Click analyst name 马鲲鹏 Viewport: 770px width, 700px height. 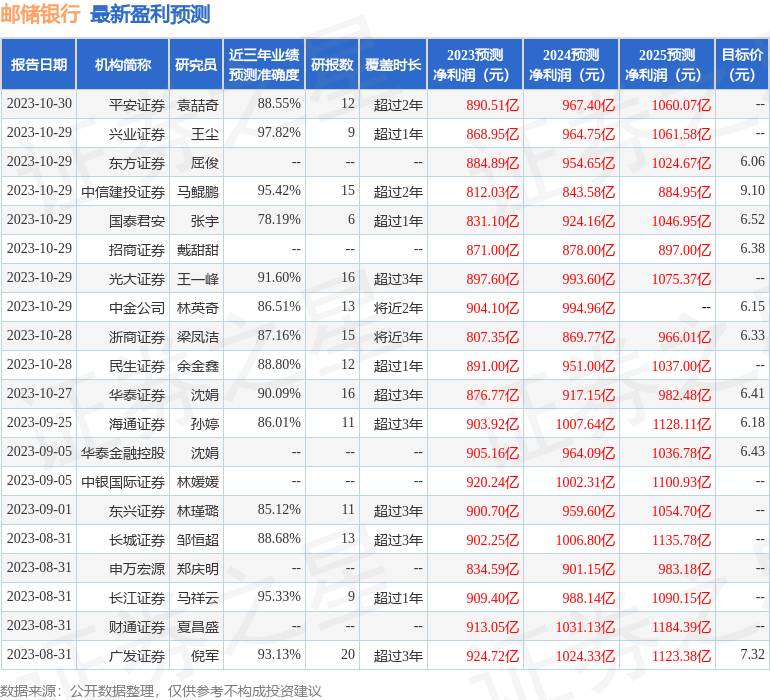point(197,192)
